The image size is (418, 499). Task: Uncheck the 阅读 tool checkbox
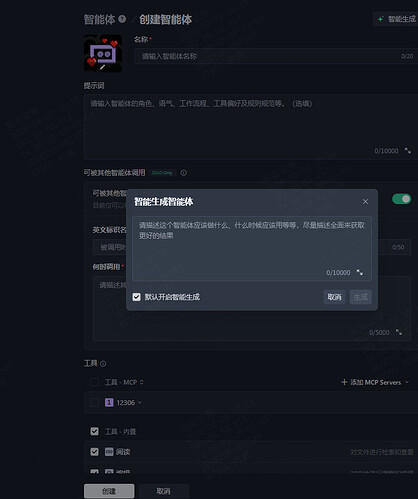click(x=95, y=452)
